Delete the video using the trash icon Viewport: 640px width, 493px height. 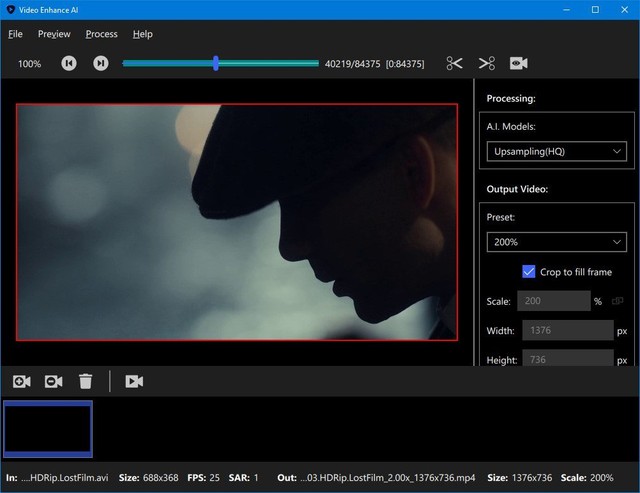point(86,381)
